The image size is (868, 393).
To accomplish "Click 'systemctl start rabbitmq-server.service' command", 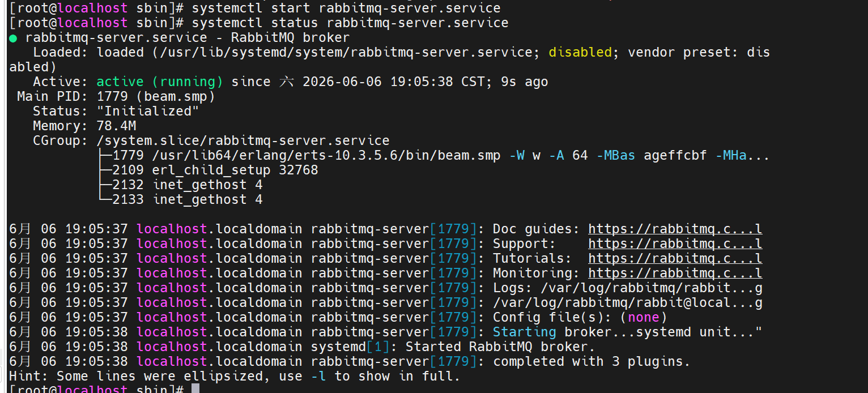I will (x=346, y=8).
